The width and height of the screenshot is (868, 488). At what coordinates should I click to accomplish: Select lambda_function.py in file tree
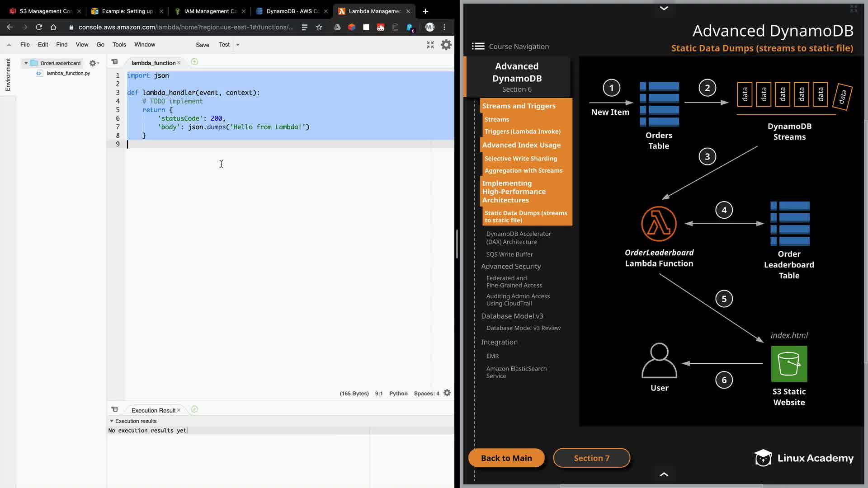tap(68, 73)
